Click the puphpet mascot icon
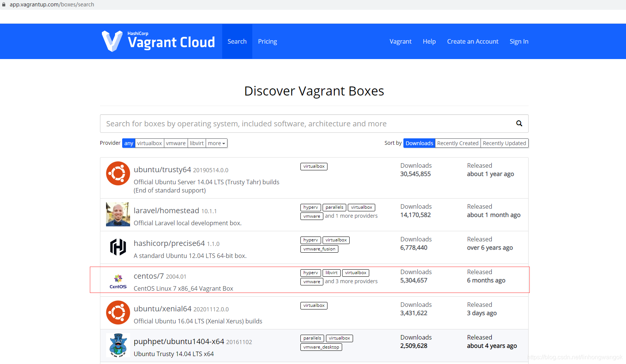 118,345
